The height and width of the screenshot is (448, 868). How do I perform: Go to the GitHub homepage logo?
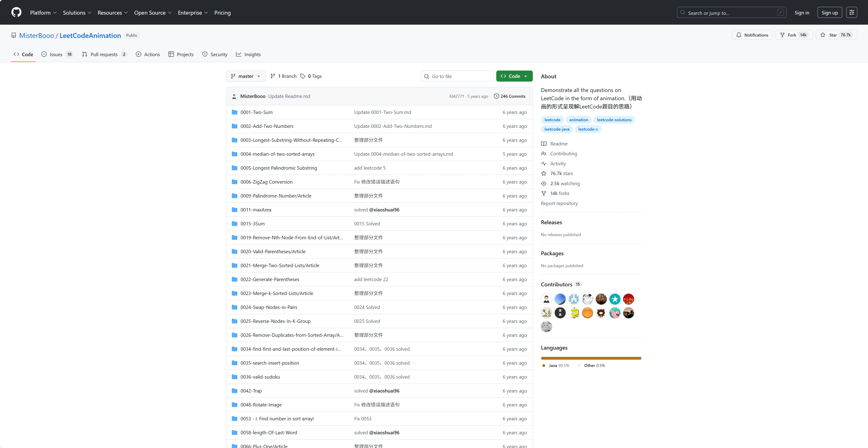tap(16, 13)
